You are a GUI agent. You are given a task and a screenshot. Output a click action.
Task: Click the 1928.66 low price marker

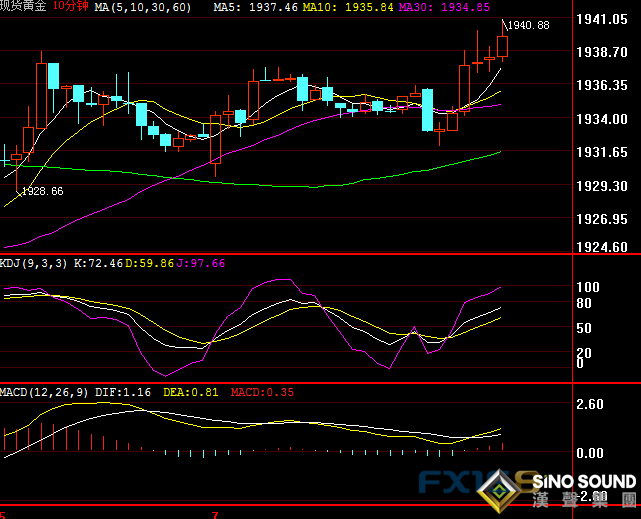click(42, 190)
